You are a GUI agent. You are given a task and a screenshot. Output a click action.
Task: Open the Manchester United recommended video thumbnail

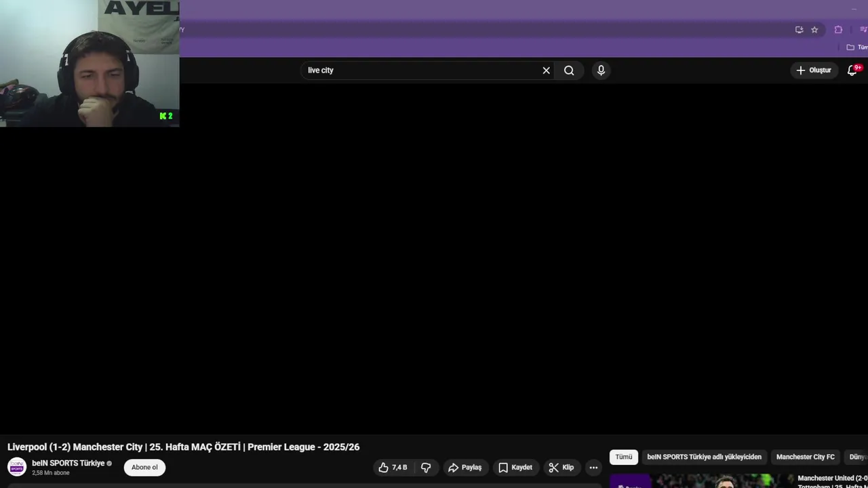tap(701, 481)
